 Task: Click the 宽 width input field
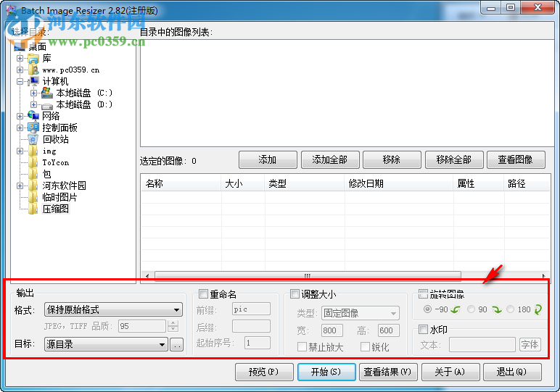click(x=332, y=330)
